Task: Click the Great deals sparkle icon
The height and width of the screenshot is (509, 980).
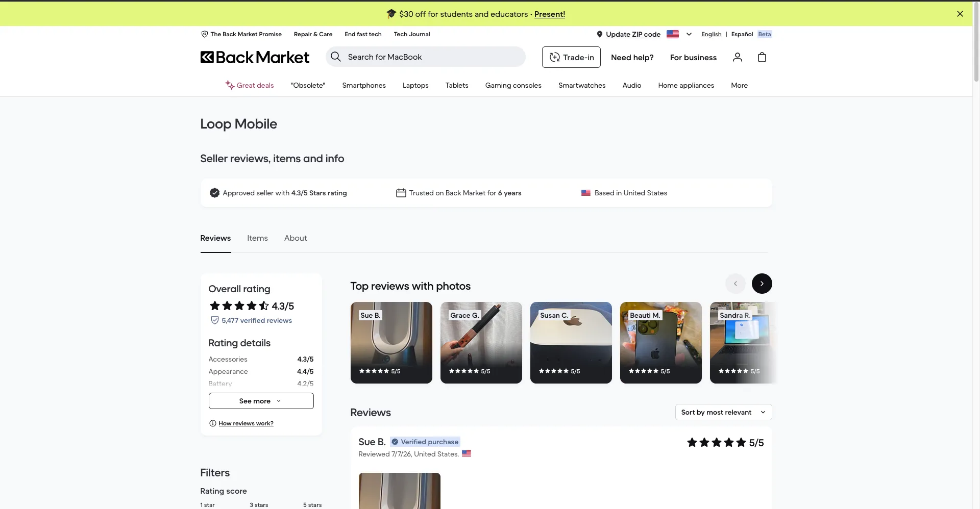Action: coord(230,85)
